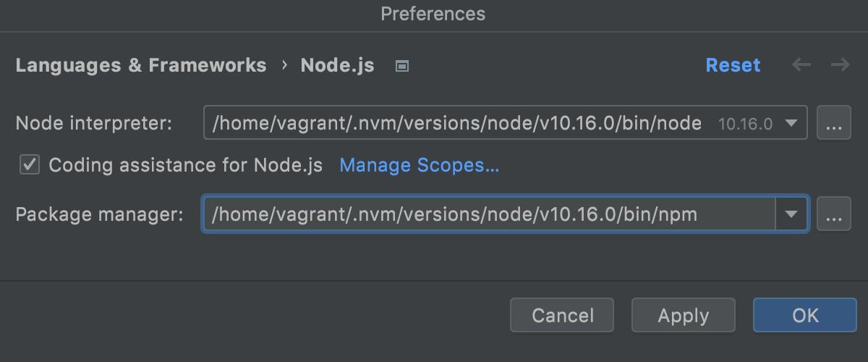Browse for Node interpreter with ellipsis button
Image resolution: width=868 pixels, height=362 pixels.
833,123
